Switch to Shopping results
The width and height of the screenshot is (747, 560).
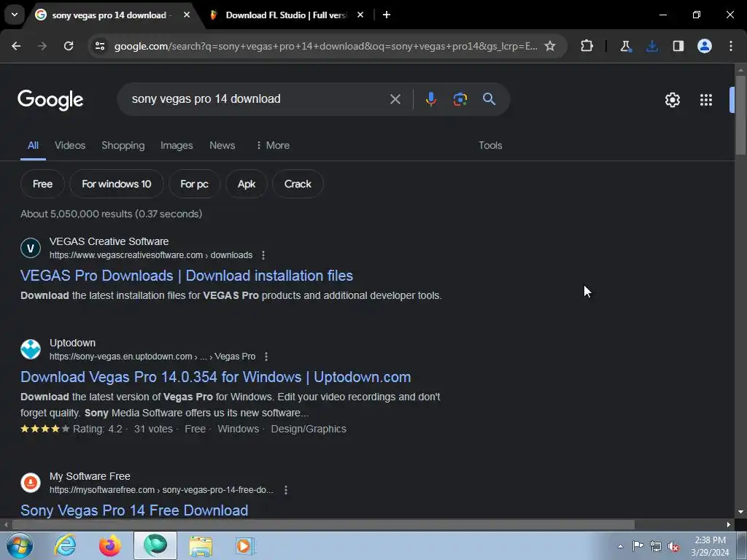click(x=123, y=145)
